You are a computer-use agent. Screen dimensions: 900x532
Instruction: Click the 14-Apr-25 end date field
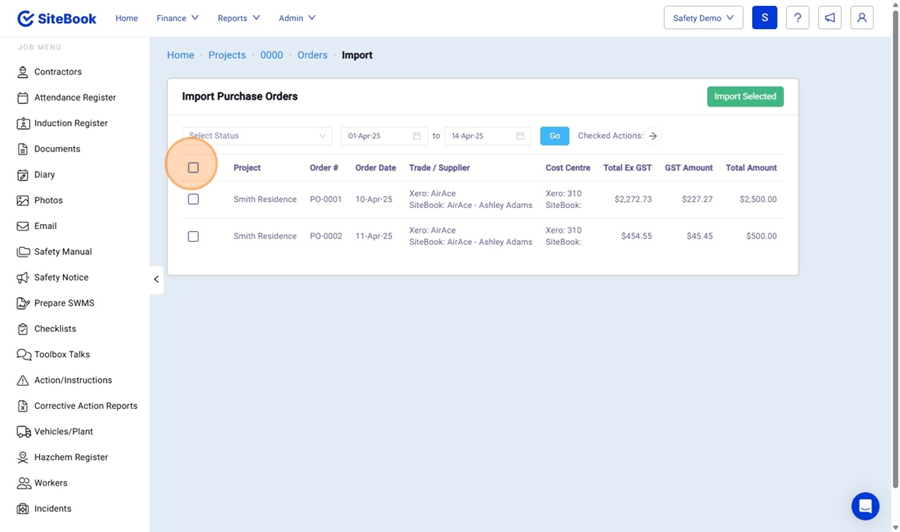click(x=479, y=136)
